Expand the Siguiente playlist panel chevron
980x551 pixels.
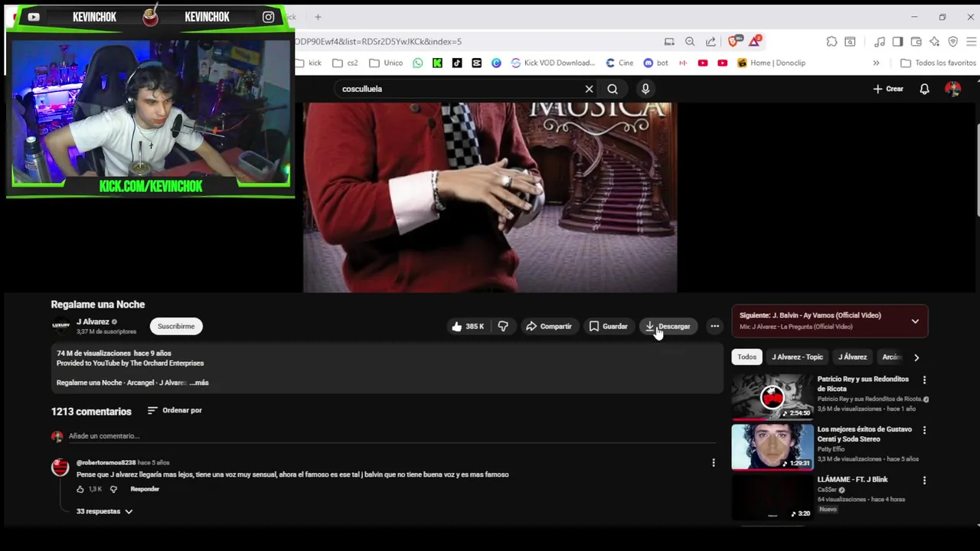coord(915,321)
